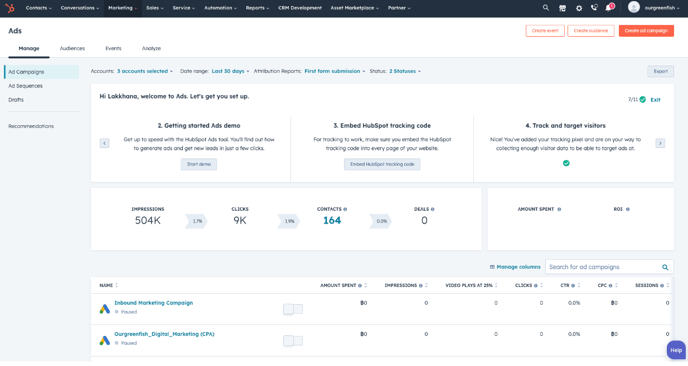Click the info icon next to Amount Spent summary
Image resolution: width=688 pixels, height=366 pixels.
[x=559, y=209]
